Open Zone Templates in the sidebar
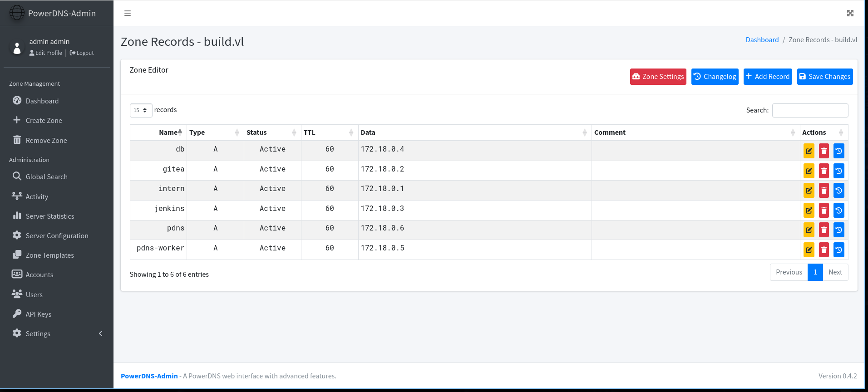This screenshot has height=392, width=868. pyautogui.click(x=57, y=255)
